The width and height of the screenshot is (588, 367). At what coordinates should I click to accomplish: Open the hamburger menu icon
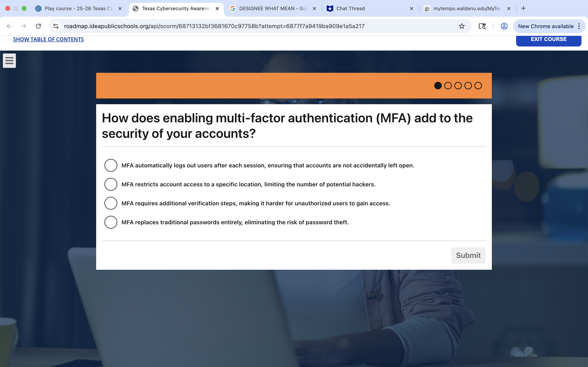[x=9, y=60]
